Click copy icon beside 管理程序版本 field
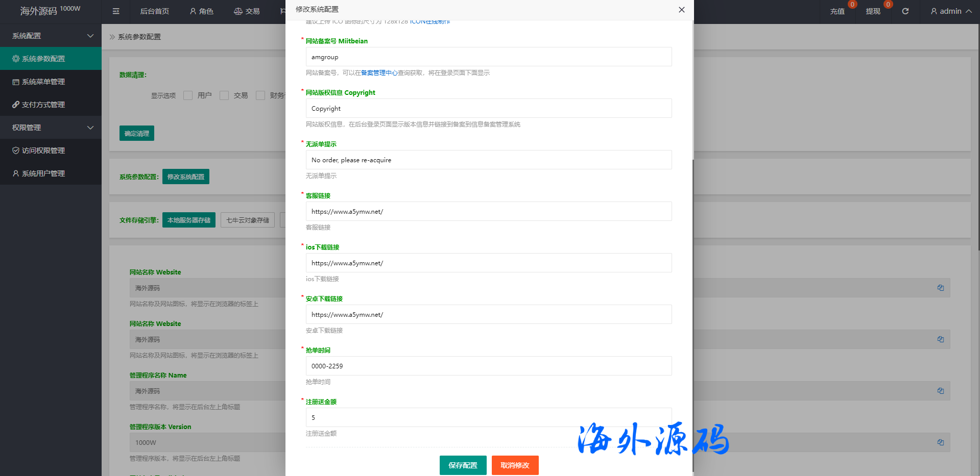The image size is (980, 476). [940, 442]
